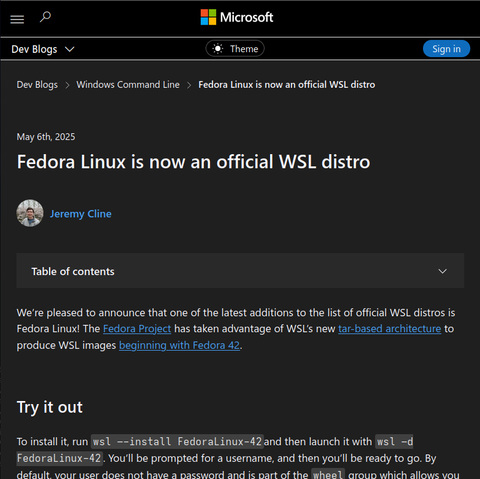
Task: Open Windows Command Line breadcrumb
Action: (x=128, y=85)
